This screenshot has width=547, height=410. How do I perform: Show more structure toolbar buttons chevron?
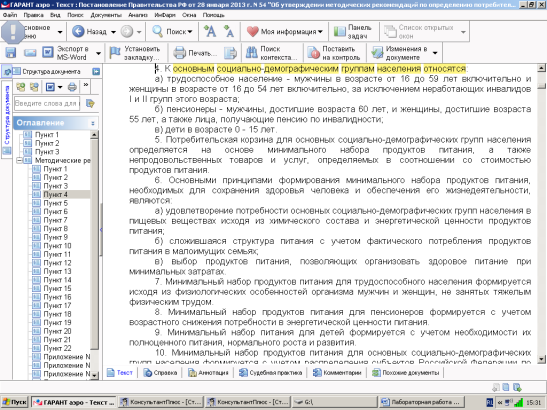click(86, 85)
